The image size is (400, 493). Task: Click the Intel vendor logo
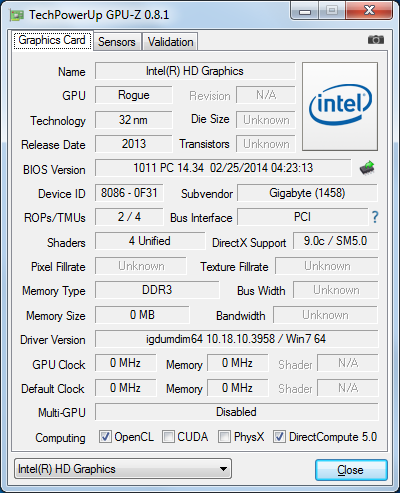coord(340,106)
